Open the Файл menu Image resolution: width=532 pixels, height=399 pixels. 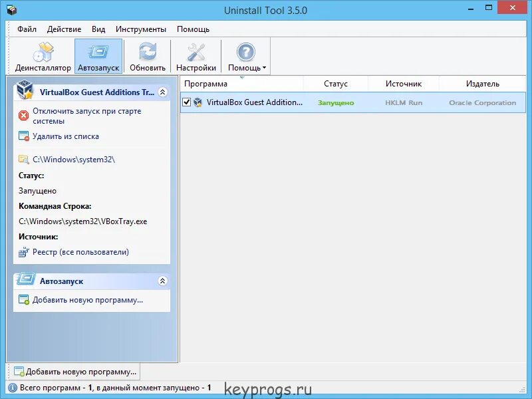(27, 29)
